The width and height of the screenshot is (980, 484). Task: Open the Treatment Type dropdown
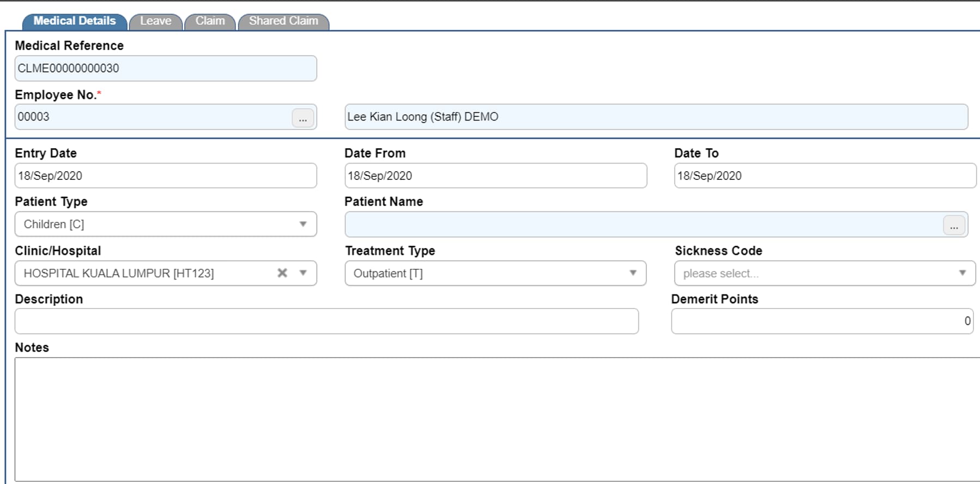[495, 273]
